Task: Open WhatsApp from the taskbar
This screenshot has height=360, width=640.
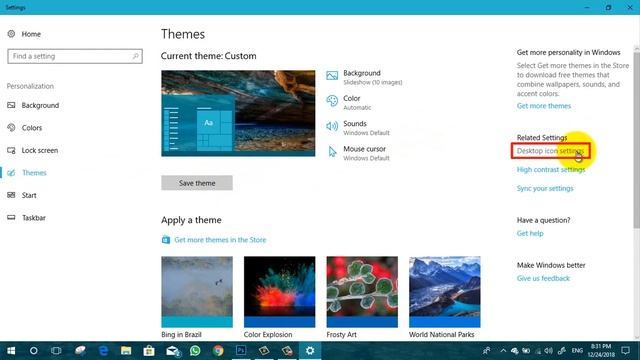Action: click(195, 351)
